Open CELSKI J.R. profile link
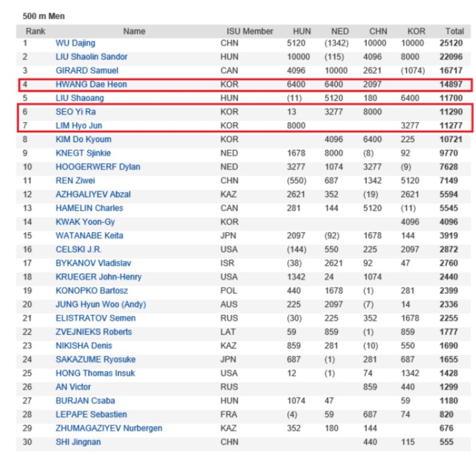 coord(78,249)
